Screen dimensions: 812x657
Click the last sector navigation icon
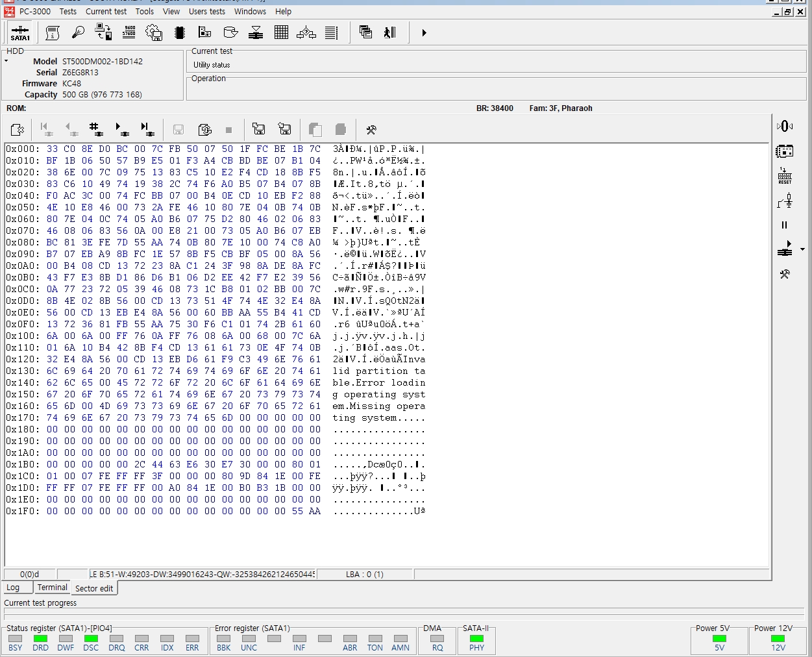[147, 129]
